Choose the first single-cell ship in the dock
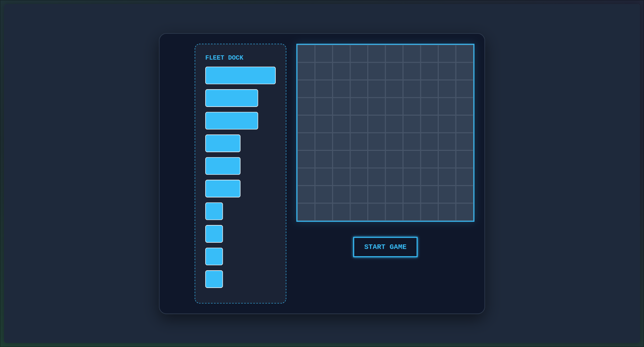 click(x=214, y=211)
